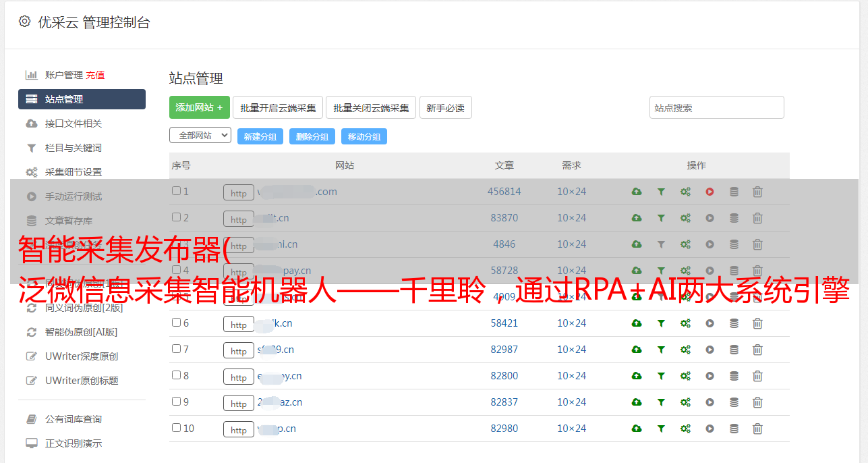
Task: Click the play test icon in row 6
Action: [x=710, y=323]
